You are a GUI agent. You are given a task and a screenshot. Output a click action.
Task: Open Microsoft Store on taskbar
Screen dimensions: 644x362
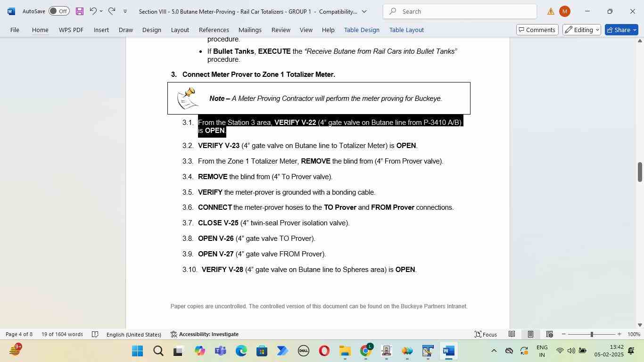click(x=262, y=351)
